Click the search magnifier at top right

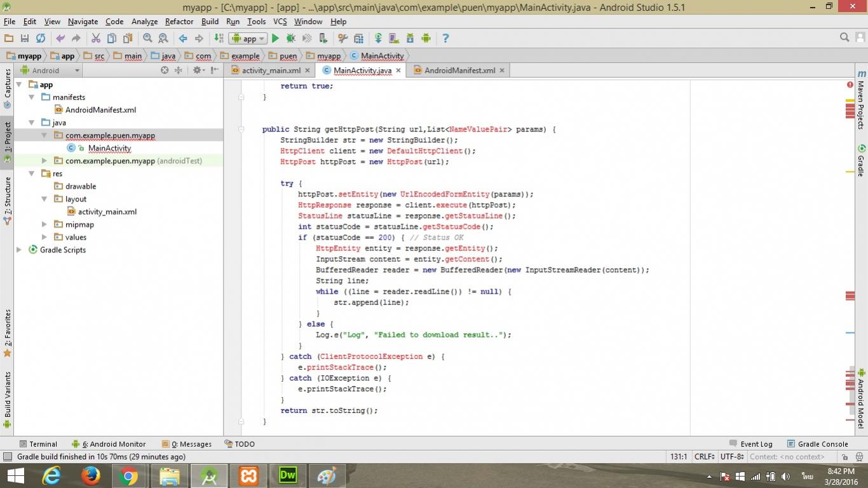pyautogui.click(x=844, y=37)
